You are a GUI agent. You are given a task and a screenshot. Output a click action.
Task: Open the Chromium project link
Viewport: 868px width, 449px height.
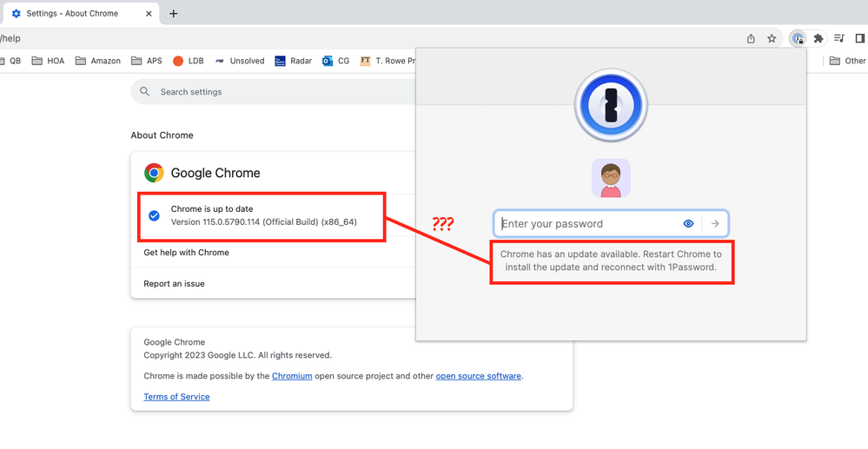pos(292,376)
